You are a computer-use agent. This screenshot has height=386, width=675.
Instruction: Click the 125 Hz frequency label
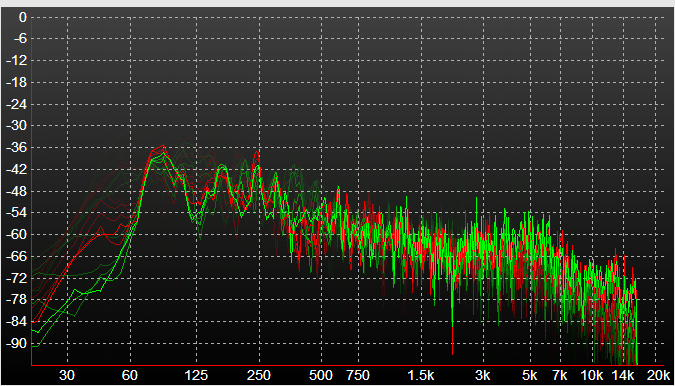click(196, 375)
